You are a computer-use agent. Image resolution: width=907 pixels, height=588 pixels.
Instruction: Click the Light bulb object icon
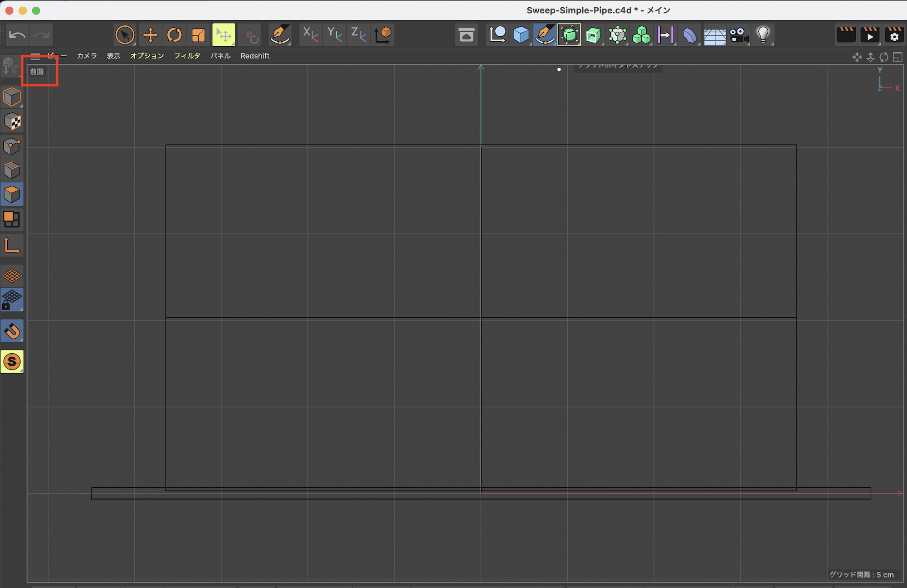[763, 35]
